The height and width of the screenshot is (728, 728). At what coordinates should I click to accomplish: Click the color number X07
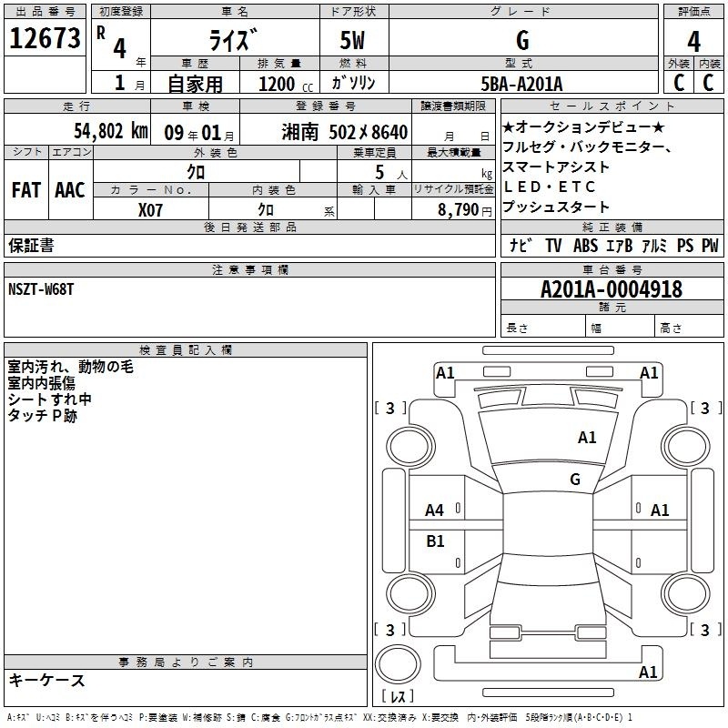(x=151, y=208)
